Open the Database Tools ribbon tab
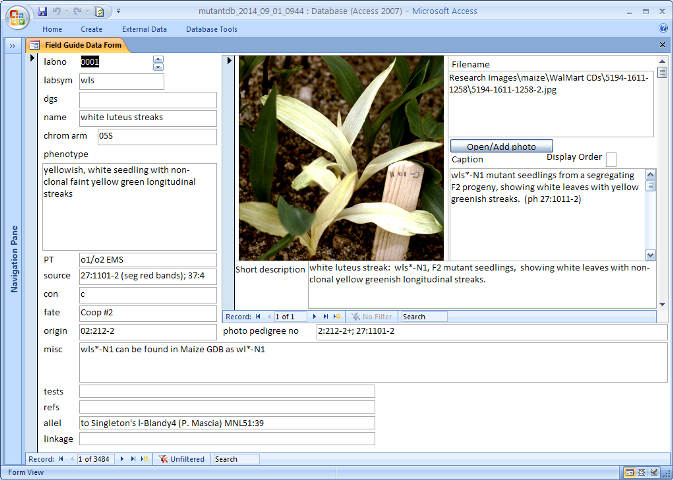The height and width of the screenshot is (480, 673). tap(211, 29)
